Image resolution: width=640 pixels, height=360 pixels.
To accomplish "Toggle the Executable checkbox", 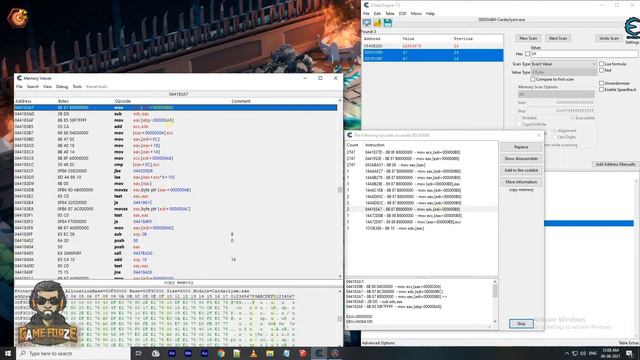I will [x=572, y=118].
